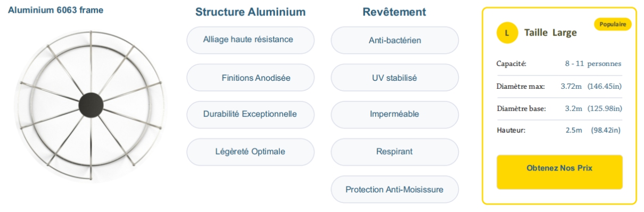Click the Aluminium 6063 frame title
The height and width of the screenshot is (212, 644).
[56, 10]
